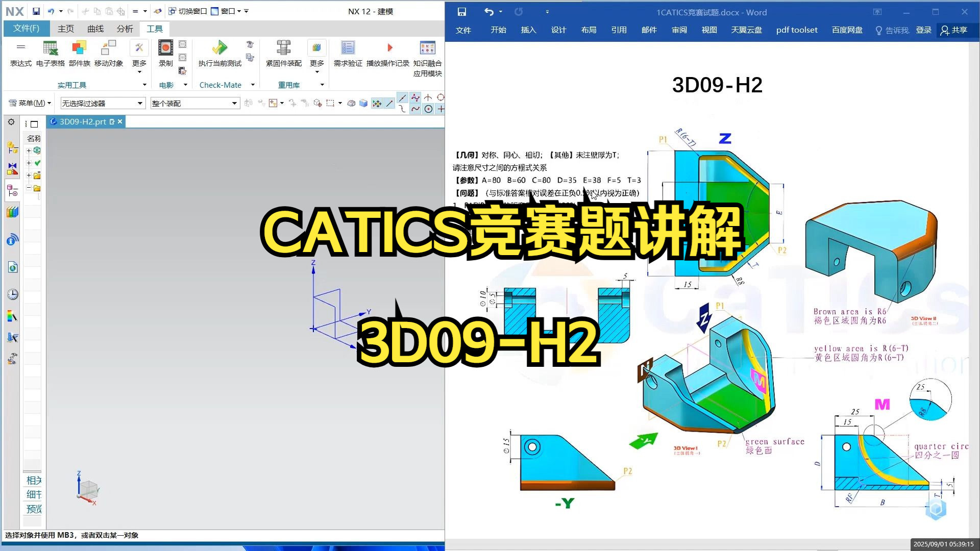
Task: Toggle the existing point plus snap icon
Action: click(440, 109)
